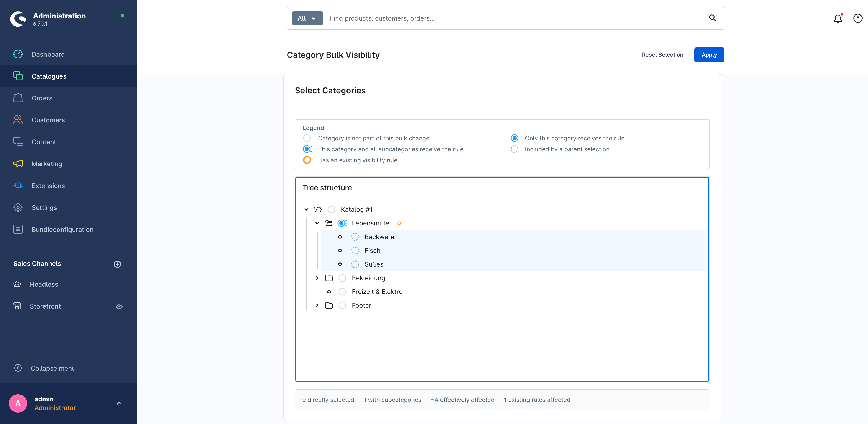Screen dimensions: 868x424
Task: Open the help question mark icon
Action: [x=858, y=18]
